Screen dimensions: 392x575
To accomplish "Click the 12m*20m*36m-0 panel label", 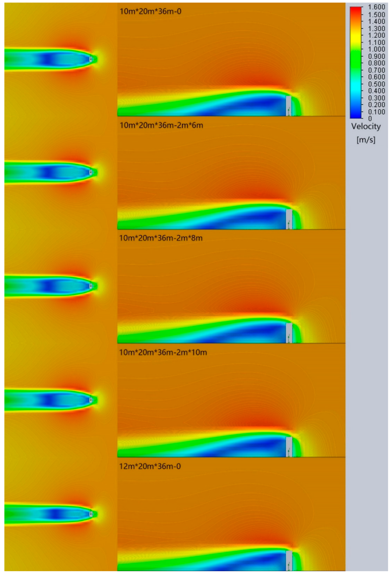I will (x=150, y=466).
